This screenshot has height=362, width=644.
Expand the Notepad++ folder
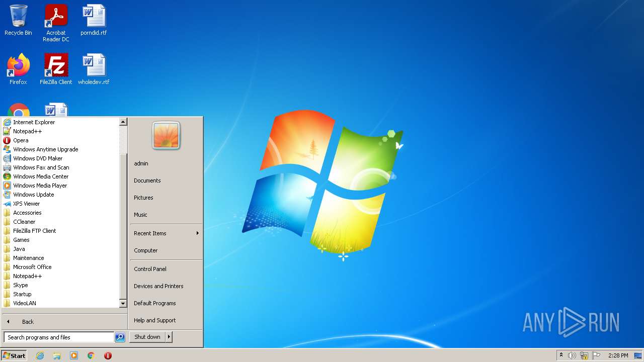60,276
